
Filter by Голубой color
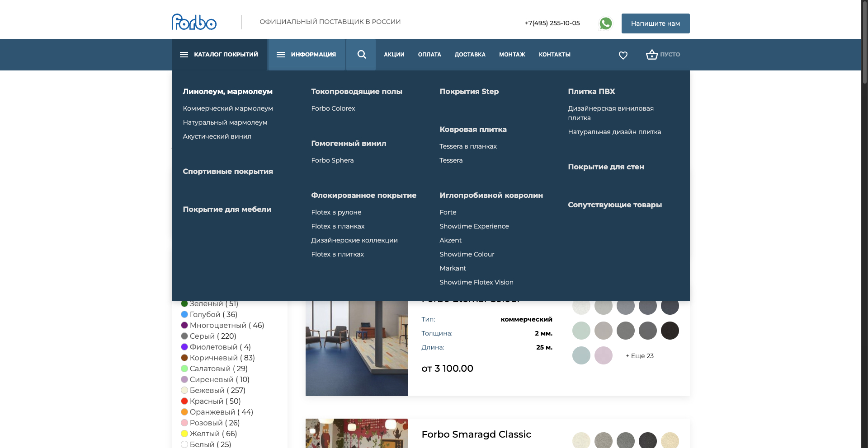click(x=209, y=314)
